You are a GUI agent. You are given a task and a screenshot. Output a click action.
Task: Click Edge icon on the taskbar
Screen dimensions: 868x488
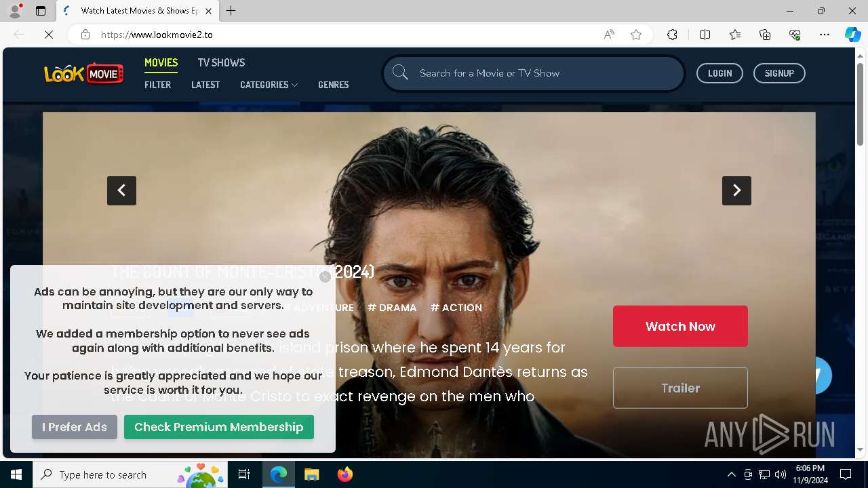[x=279, y=474]
